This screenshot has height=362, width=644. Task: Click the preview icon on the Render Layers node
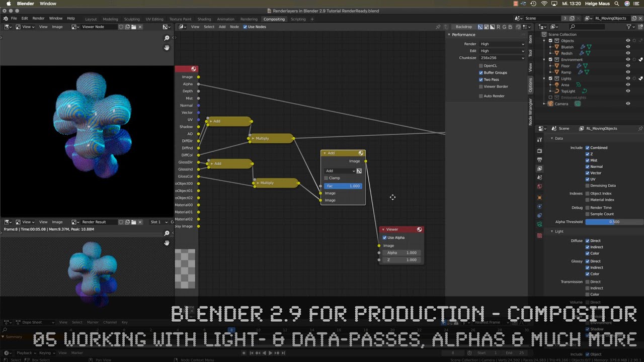193,69
